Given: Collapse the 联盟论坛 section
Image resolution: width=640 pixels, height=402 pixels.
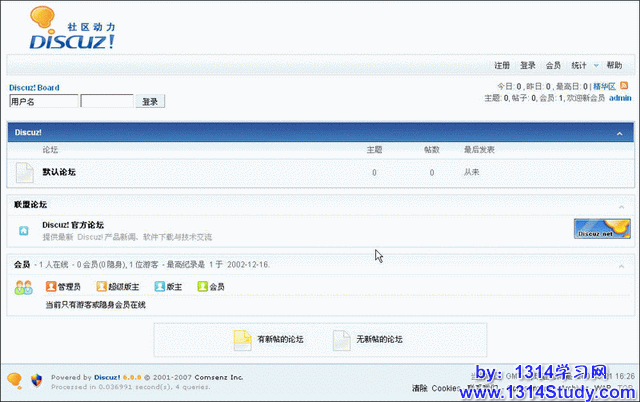Looking at the screenshot, I should pos(620,205).
